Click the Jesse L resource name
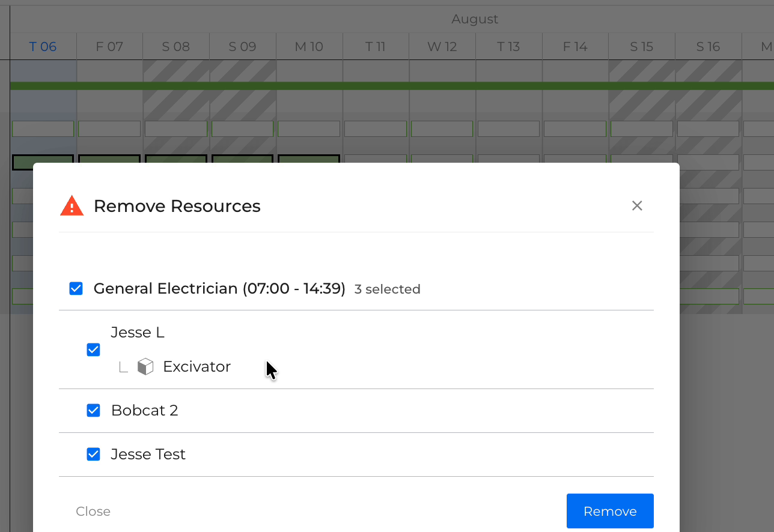This screenshot has width=774, height=532. pos(138,332)
